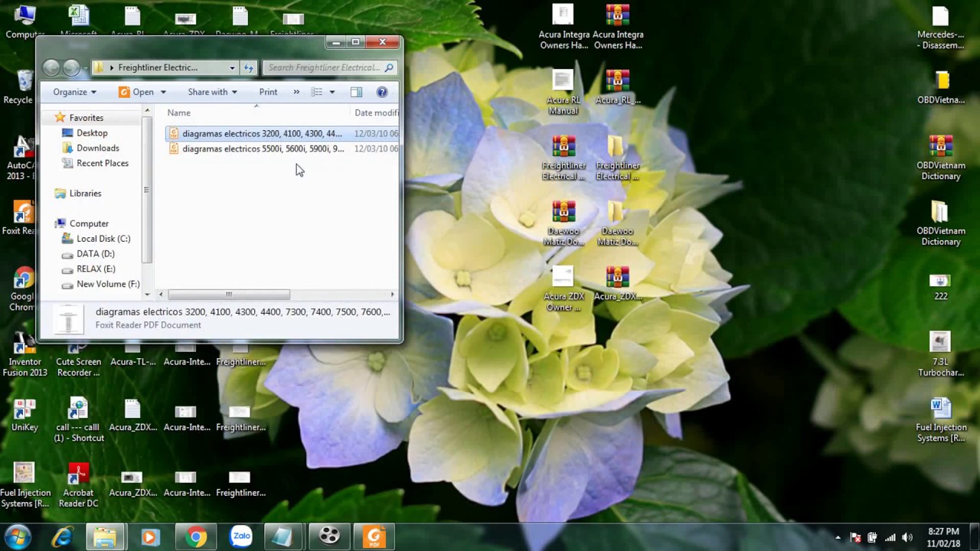980x551 pixels.
Task: Open Zalo from the taskbar
Action: tap(241, 537)
